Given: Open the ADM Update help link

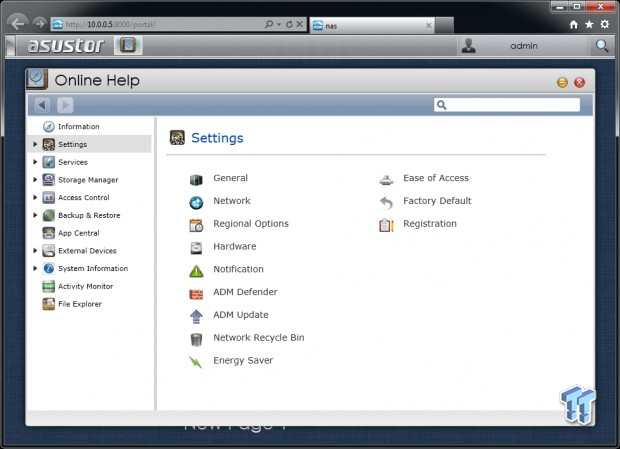Looking at the screenshot, I should pos(241,315).
